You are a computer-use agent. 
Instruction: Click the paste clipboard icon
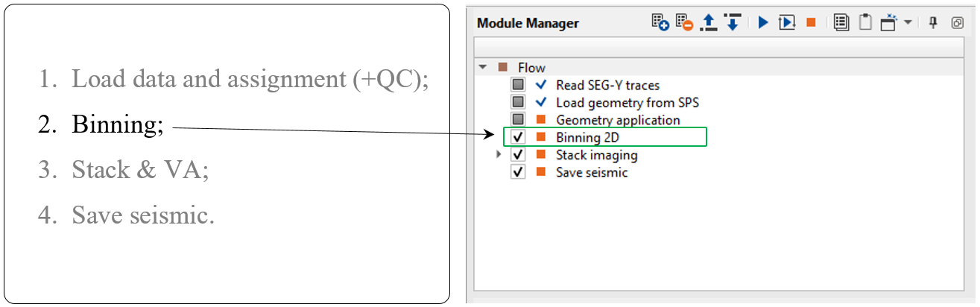coord(865,22)
